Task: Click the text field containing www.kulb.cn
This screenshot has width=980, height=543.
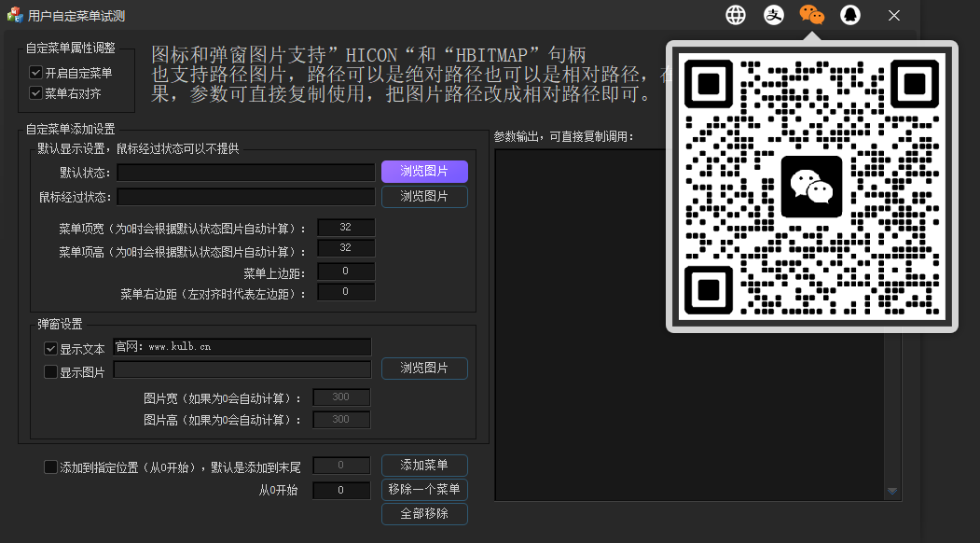Action: coord(242,346)
